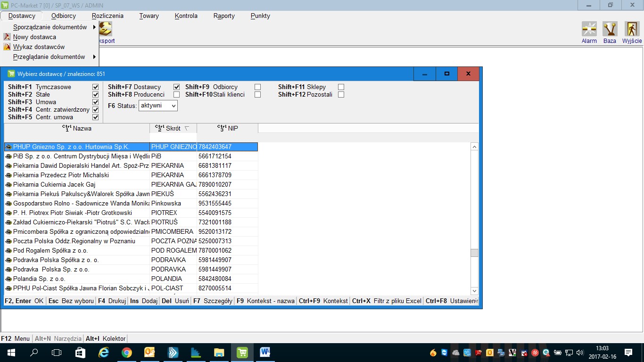Toggle the Tymczasowe checkbox
644x362 pixels.
pos(96,87)
